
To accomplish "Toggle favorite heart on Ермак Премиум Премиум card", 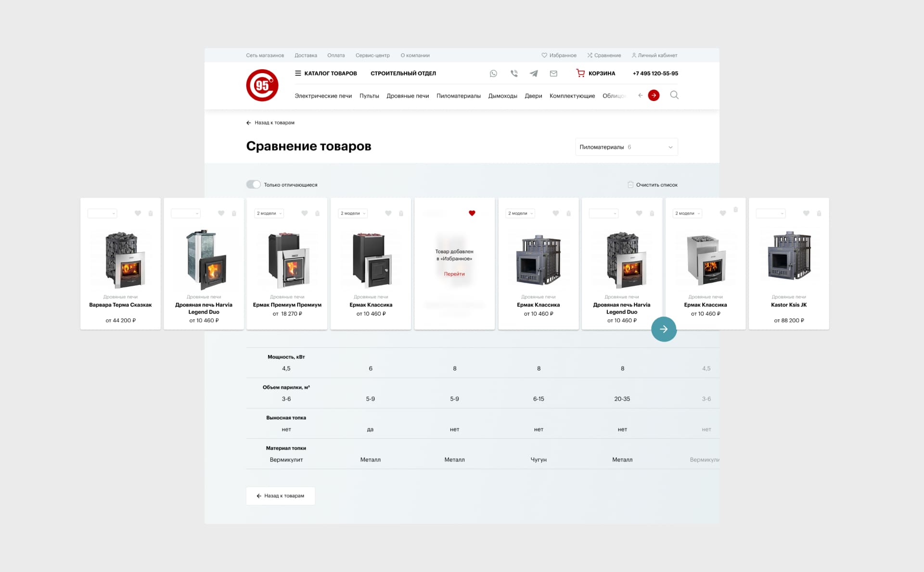I will click(x=305, y=213).
